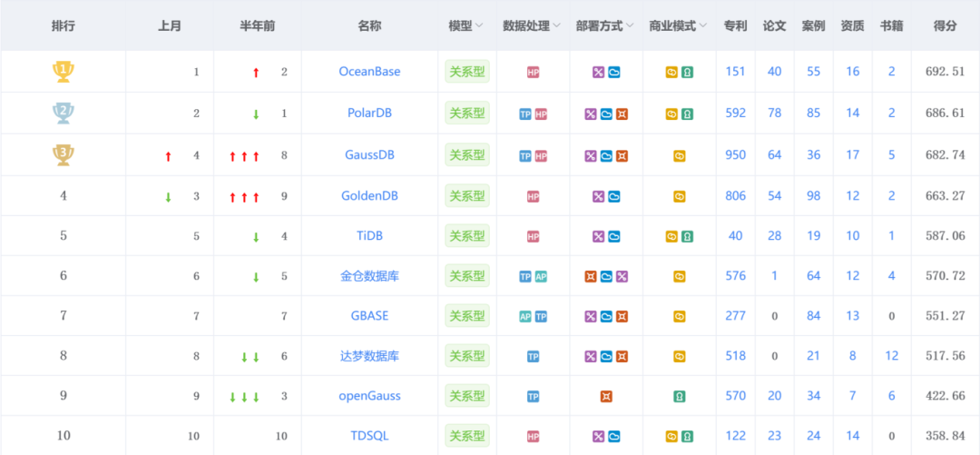Click the HP tag in the OceanBase row
Screen dimensions: 980x455
coord(534,73)
